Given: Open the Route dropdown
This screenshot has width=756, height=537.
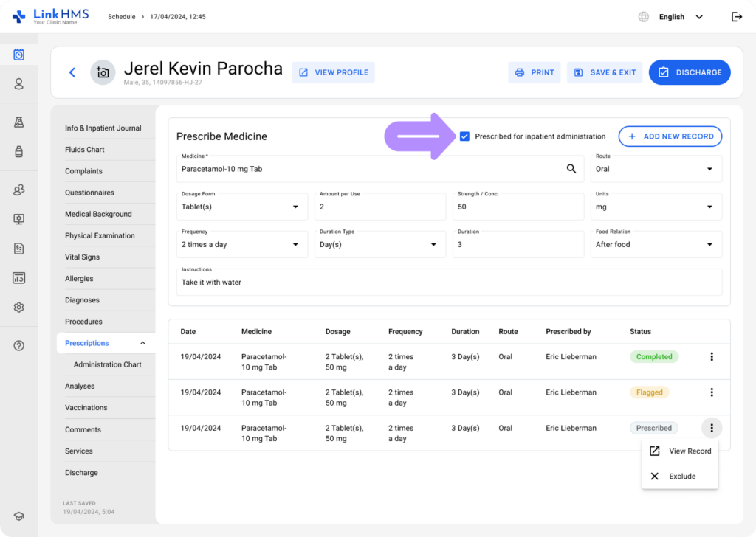Looking at the screenshot, I should tap(656, 169).
